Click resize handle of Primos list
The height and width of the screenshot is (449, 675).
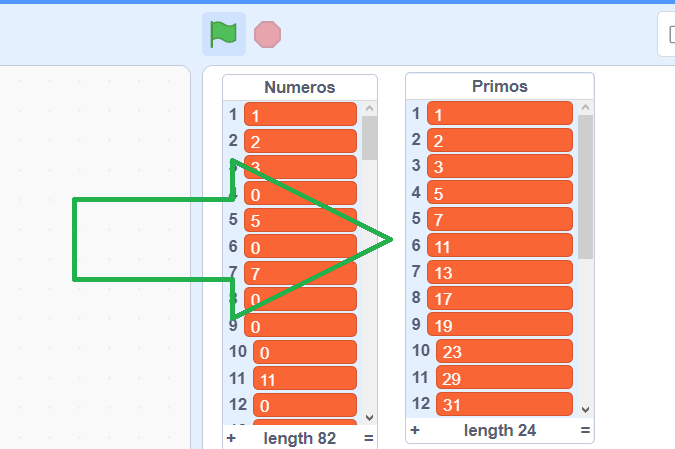coord(585,430)
